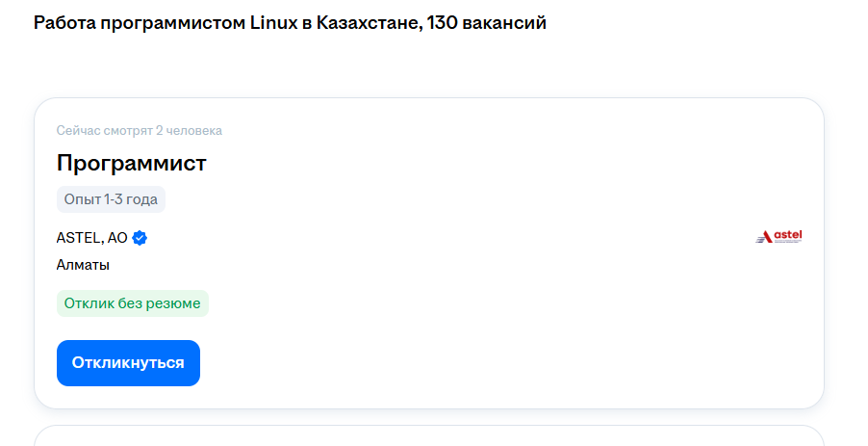The width and height of the screenshot is (868, 446).
Task: Click the word astel in the company logo
Action: click(788, 235)
